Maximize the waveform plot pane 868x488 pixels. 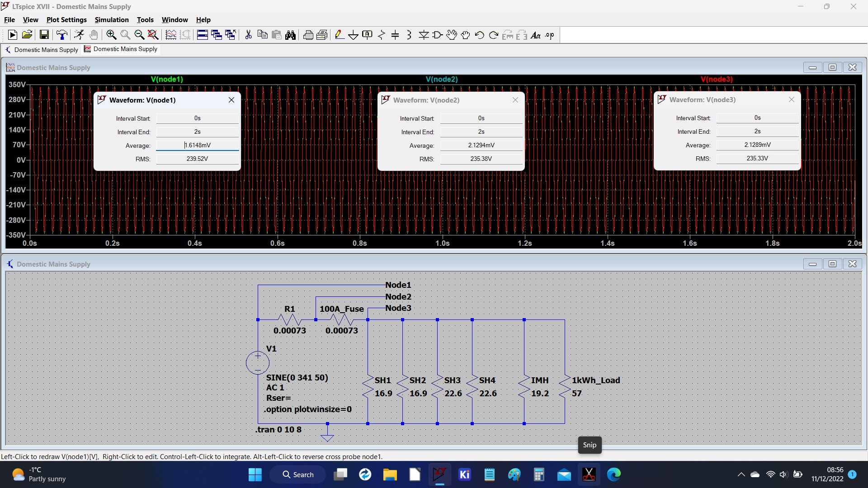[x=832, y=67]
